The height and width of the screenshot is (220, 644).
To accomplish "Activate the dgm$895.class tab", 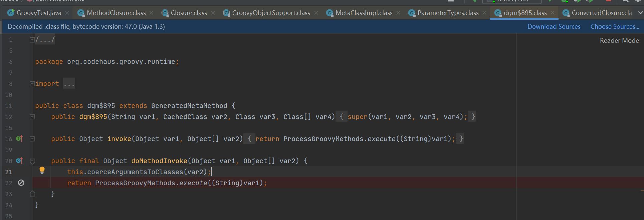I will click(525, 13).
